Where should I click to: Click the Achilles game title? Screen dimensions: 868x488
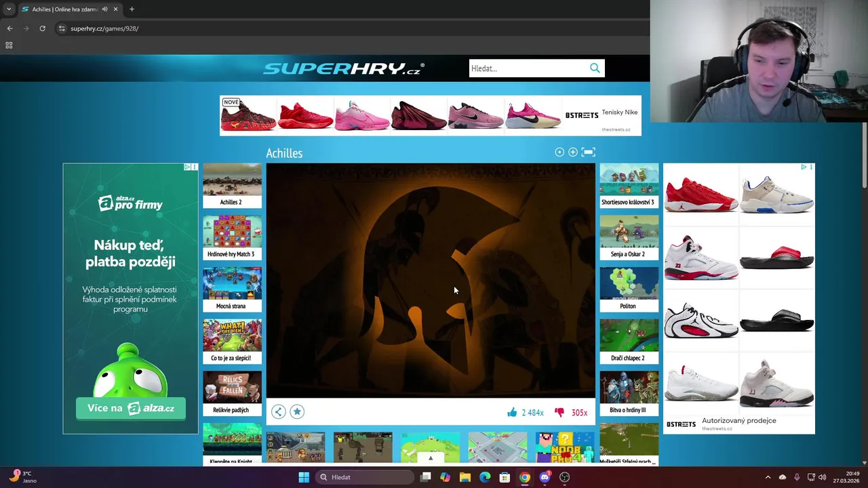click(284, 153)
